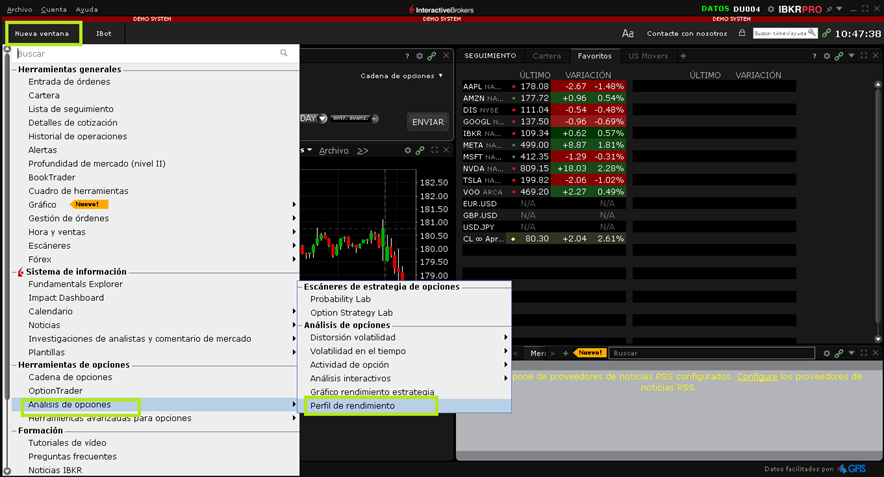884x477 pixels.
Task: Click the lock icon in top toolbar
Action: pos(741,33)
